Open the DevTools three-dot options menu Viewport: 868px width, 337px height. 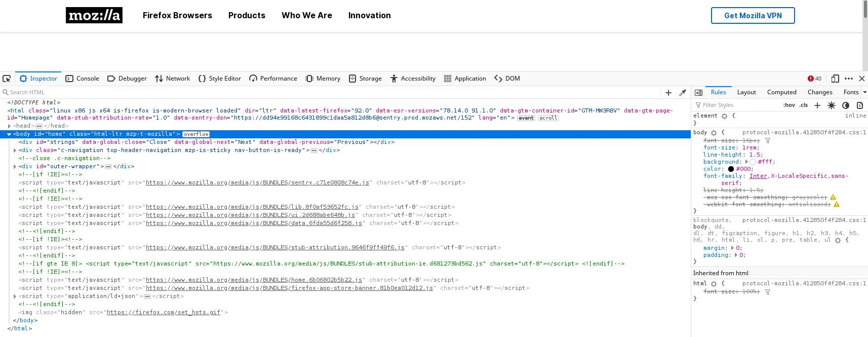849,79
